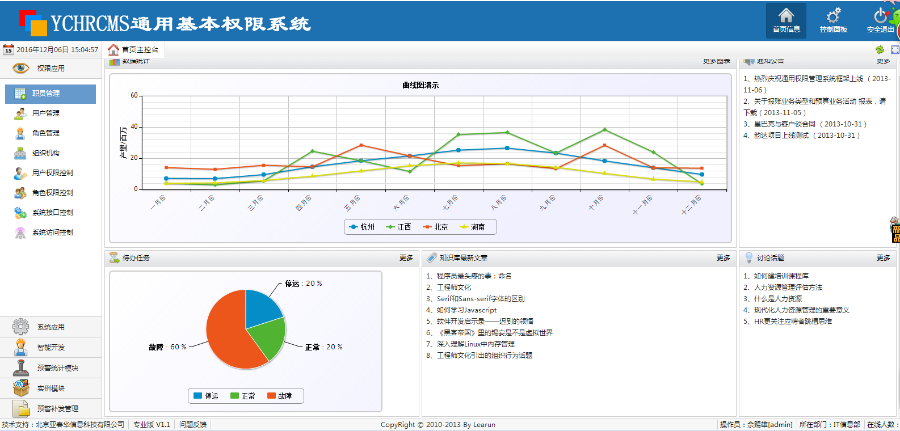Click the green refresh icon

click(879, 49)
